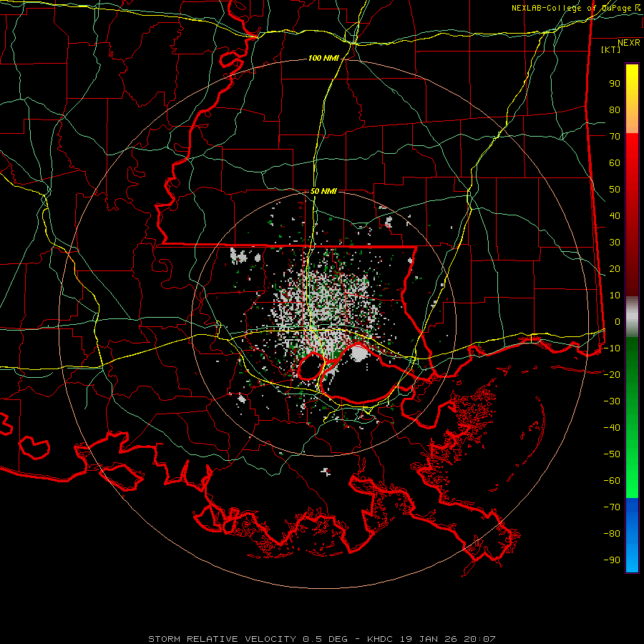Click the "-30" value on the velocity scale
This screenshot has width=644, height=644.
pyautogui.click(x=612, y=401)
